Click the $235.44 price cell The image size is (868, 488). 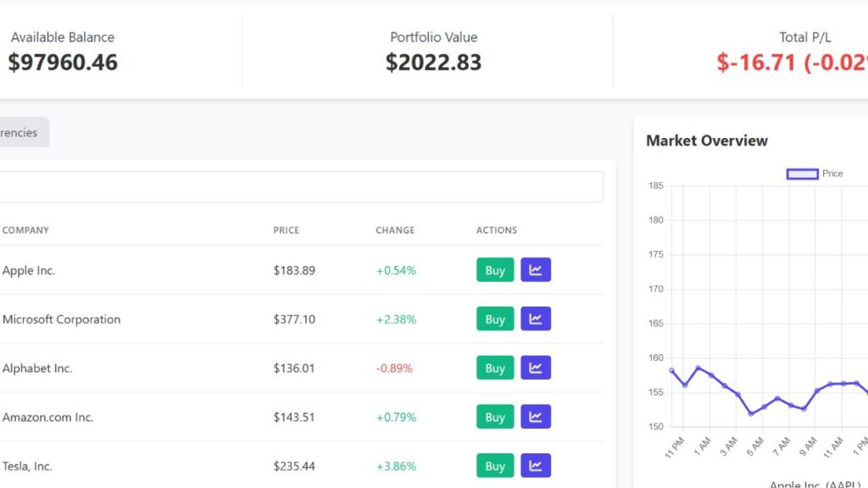[294, 466]
